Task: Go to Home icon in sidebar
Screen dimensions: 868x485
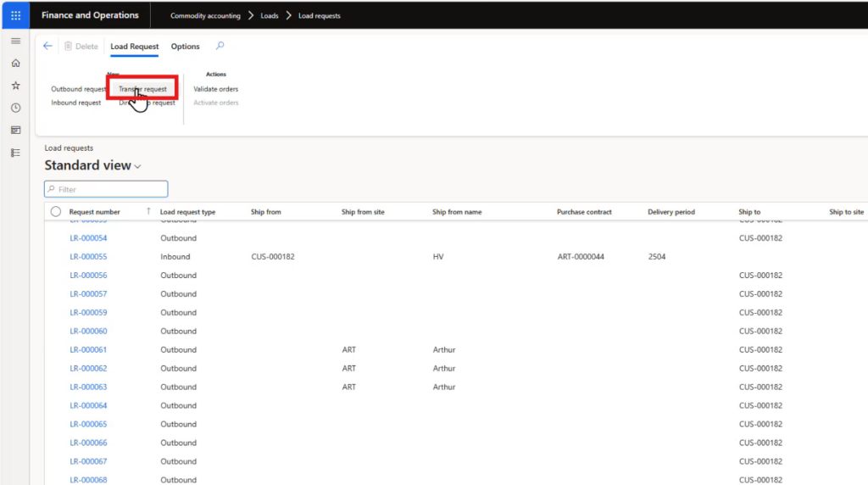Action: (x=15, y=63)
